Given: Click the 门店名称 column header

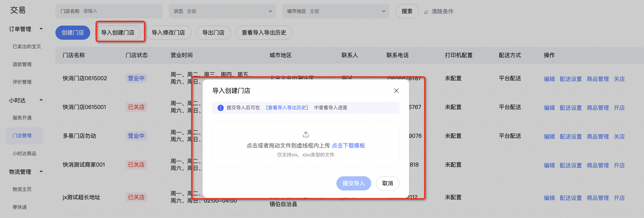Looking at the screenshot, I should (x=74, y=55).
